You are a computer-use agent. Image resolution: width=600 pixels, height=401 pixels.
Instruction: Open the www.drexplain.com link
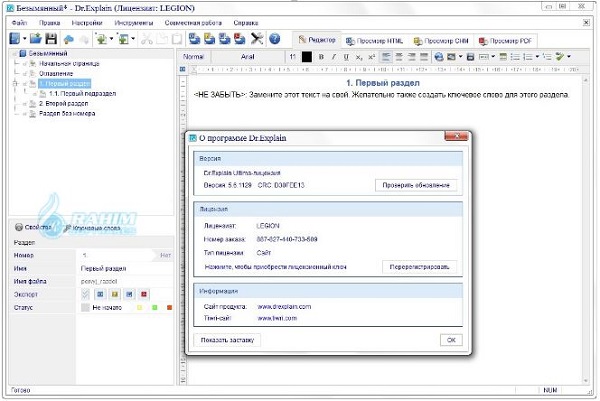(284, 307)
